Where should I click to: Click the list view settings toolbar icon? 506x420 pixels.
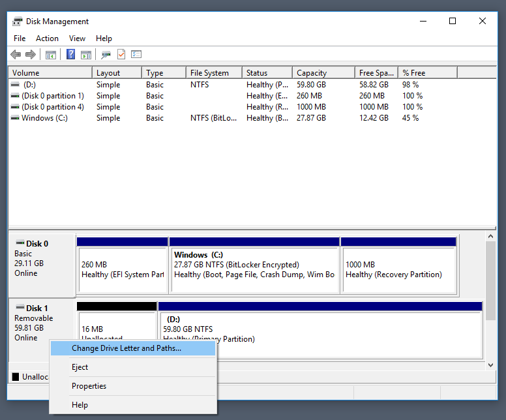click(x=136, y=54)
